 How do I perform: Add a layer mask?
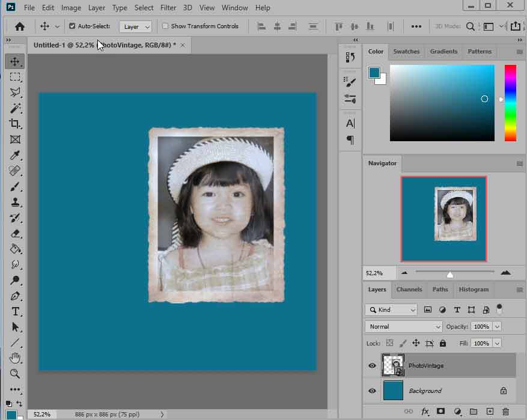click(440, 411)
